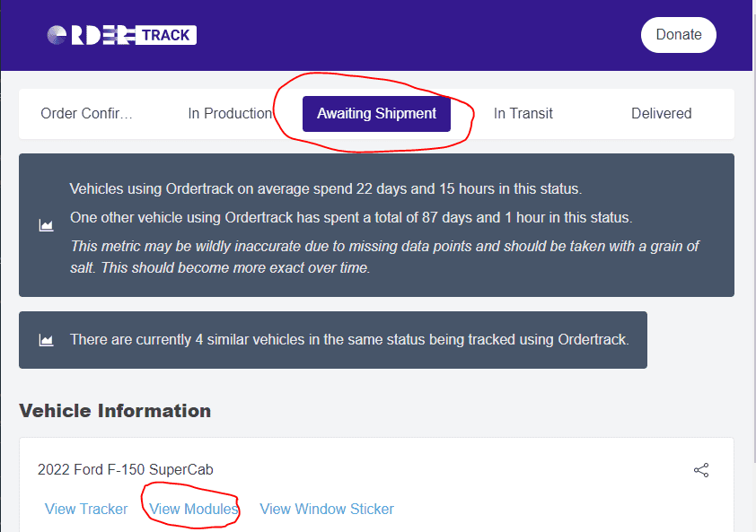Click the 87 days and 1 hour line
This screenshot has width=756, height=532.
pyautogui.click(x=351, y=217)
